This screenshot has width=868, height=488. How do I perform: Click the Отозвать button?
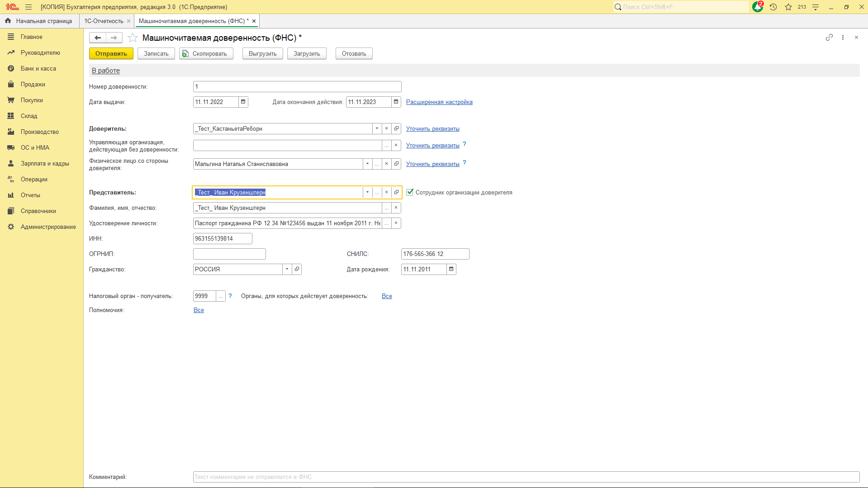pos(354,53)
